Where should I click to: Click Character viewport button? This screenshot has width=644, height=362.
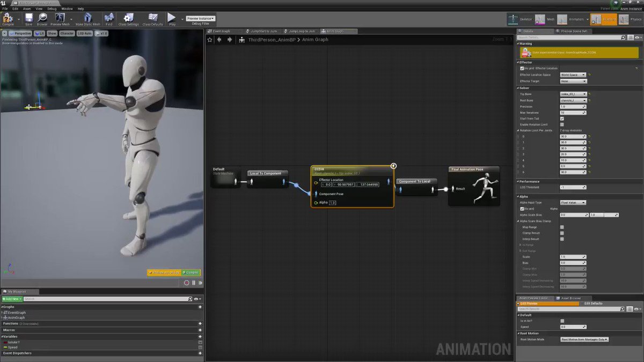67,33
